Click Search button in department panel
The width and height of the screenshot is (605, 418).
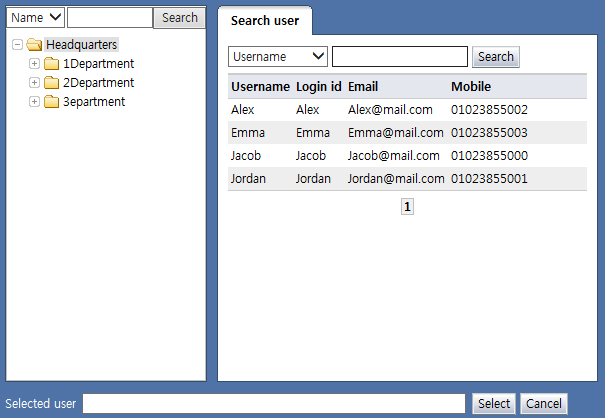pyautogui.click(x=180, y=18)
